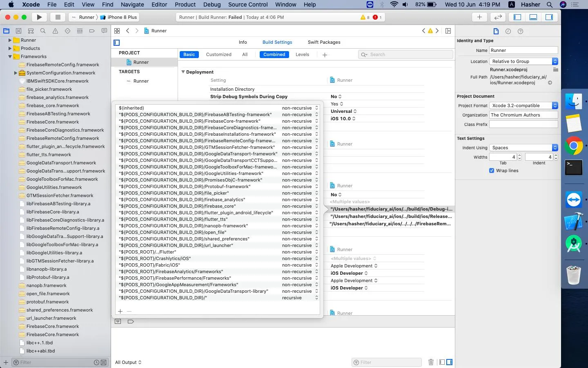Image resolution: width=588 pixels, height=368 pixels.
Task: Add a new search path with plus button
Action: [x=120, y=311]
